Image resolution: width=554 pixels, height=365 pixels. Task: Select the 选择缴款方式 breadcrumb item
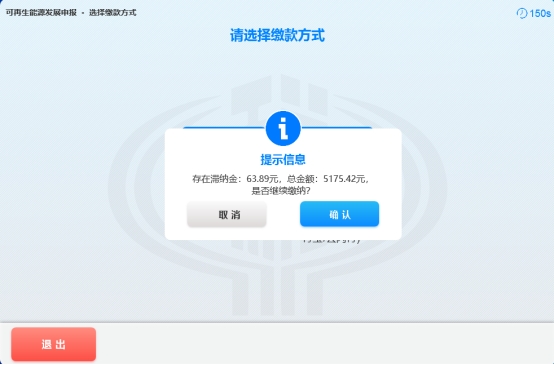coord(113,13)
